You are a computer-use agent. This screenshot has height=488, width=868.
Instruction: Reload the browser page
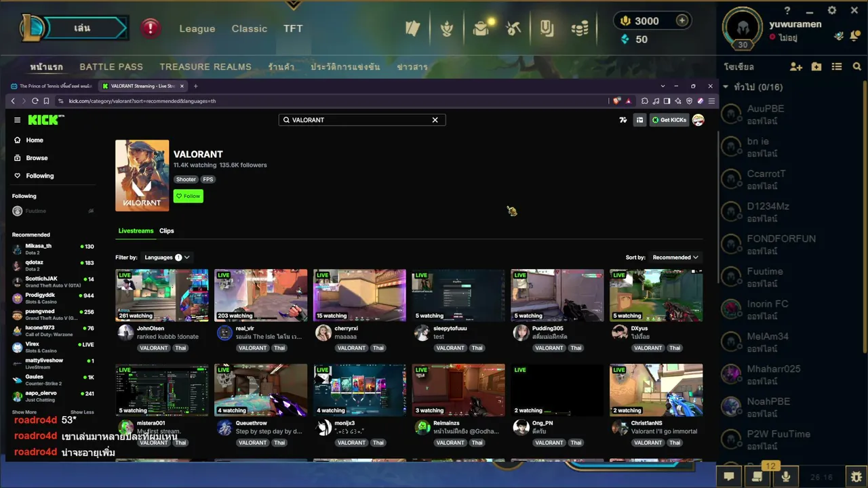[35, 101]
